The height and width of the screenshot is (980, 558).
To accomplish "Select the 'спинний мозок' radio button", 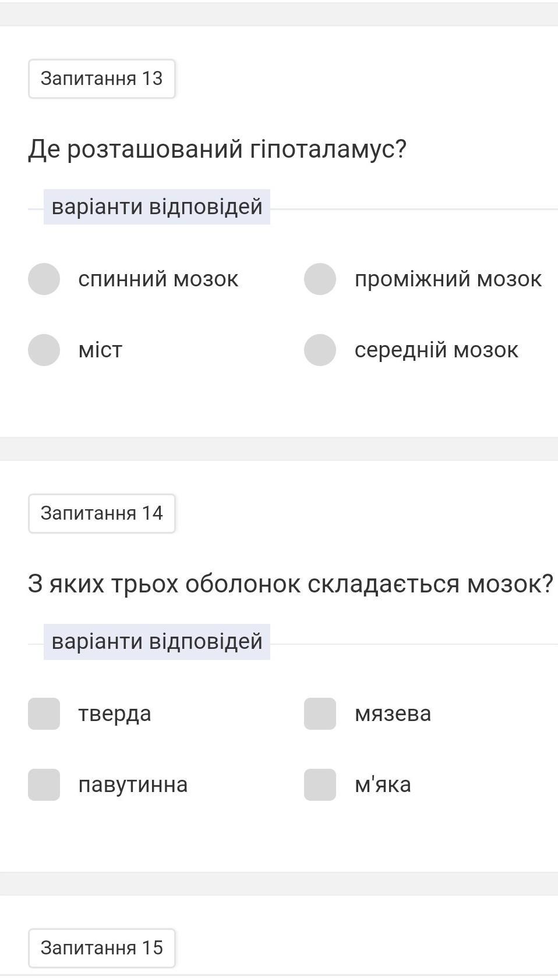I will pyautogui.click(x=44, y=279).
